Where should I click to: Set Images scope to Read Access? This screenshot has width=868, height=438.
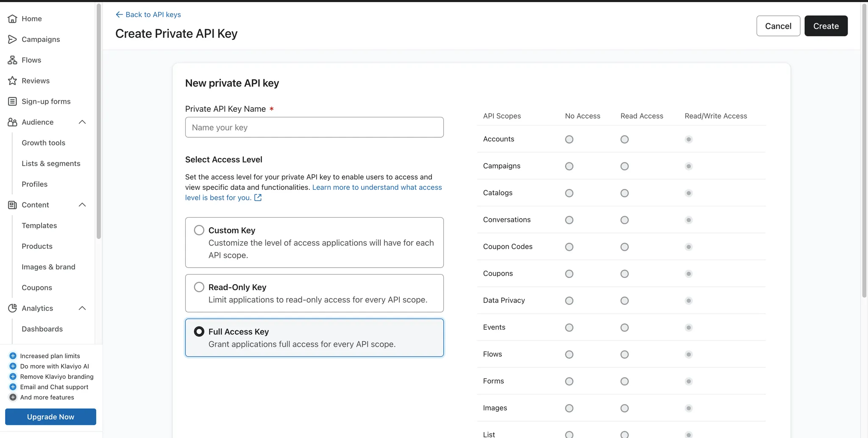[624, 408]
